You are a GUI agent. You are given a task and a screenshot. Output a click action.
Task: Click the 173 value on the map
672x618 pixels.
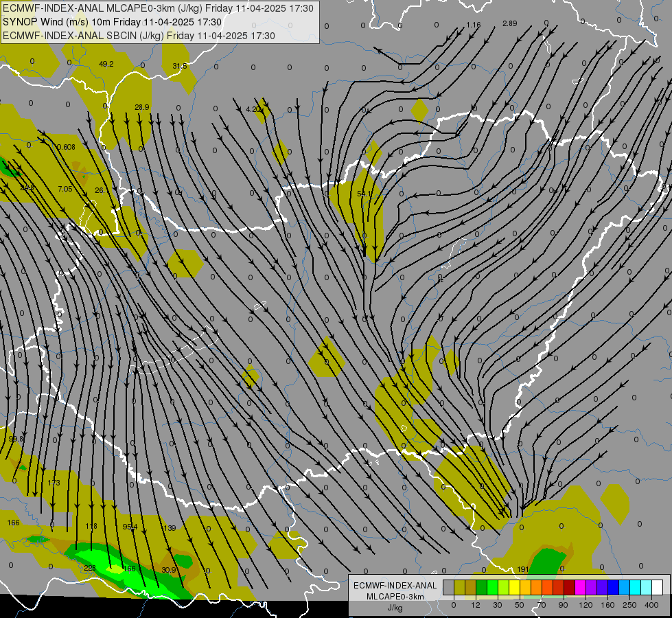click(x=54, y=483)
